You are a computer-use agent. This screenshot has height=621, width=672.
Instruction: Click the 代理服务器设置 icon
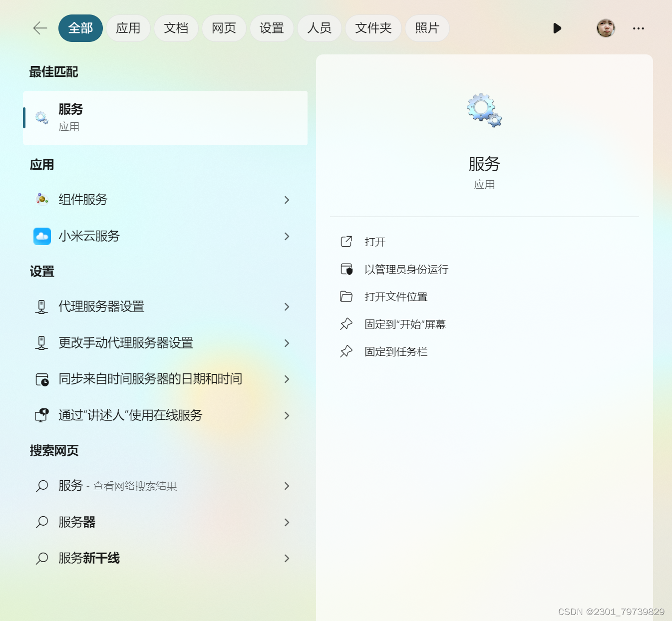tap(42, 307)
